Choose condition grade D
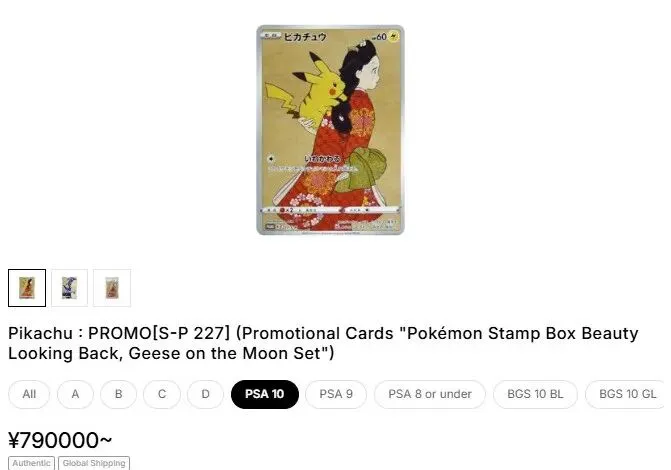 [x=205, y=394]
